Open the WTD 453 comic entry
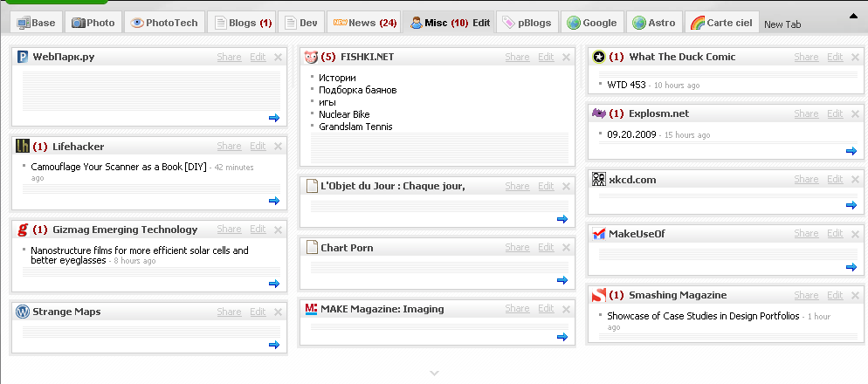The width and height of the screenshot is (868, 384). click(627, 85)
